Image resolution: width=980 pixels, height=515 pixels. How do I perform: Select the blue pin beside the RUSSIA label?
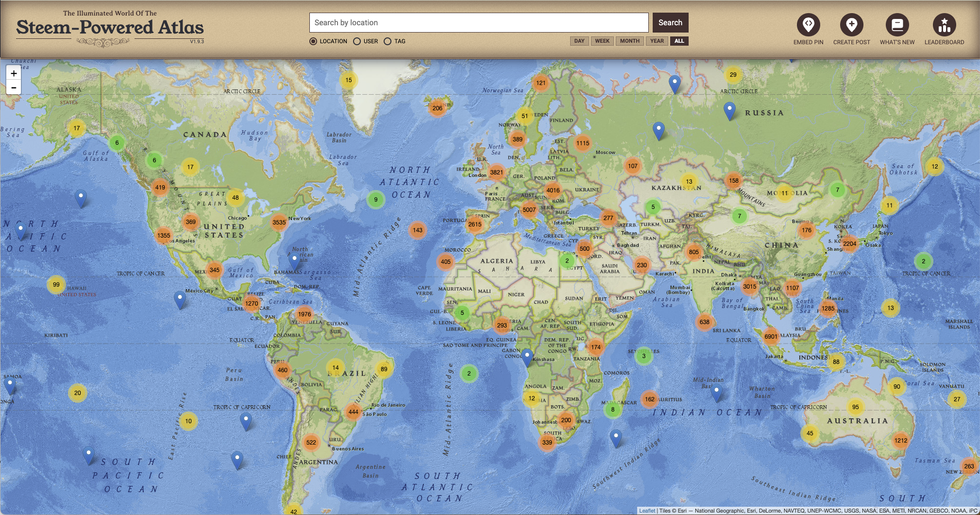729,111
